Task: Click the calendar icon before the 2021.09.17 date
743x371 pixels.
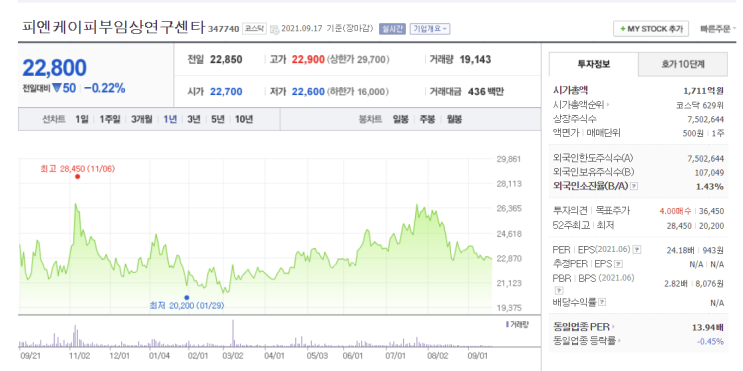Action: point(274,29)
